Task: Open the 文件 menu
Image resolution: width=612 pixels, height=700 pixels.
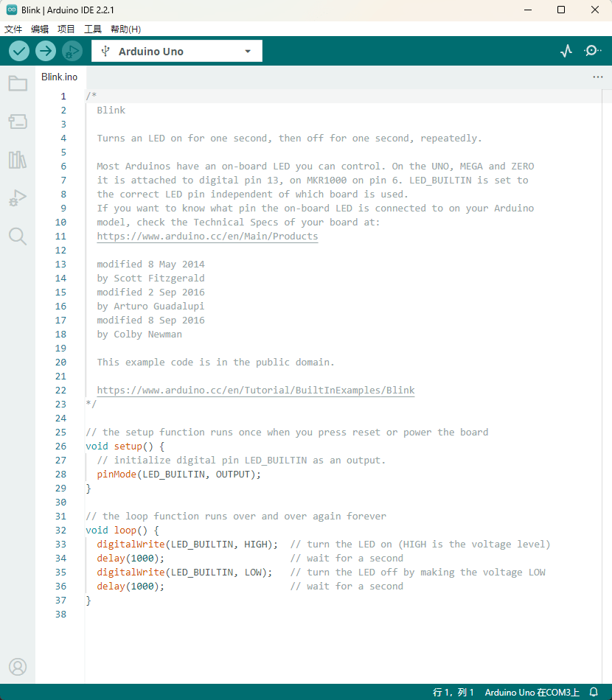Action: 13,29
